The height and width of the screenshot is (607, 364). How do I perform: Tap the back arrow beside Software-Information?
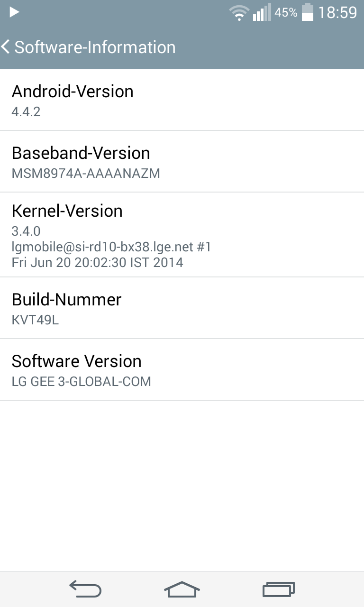[6, 47]
